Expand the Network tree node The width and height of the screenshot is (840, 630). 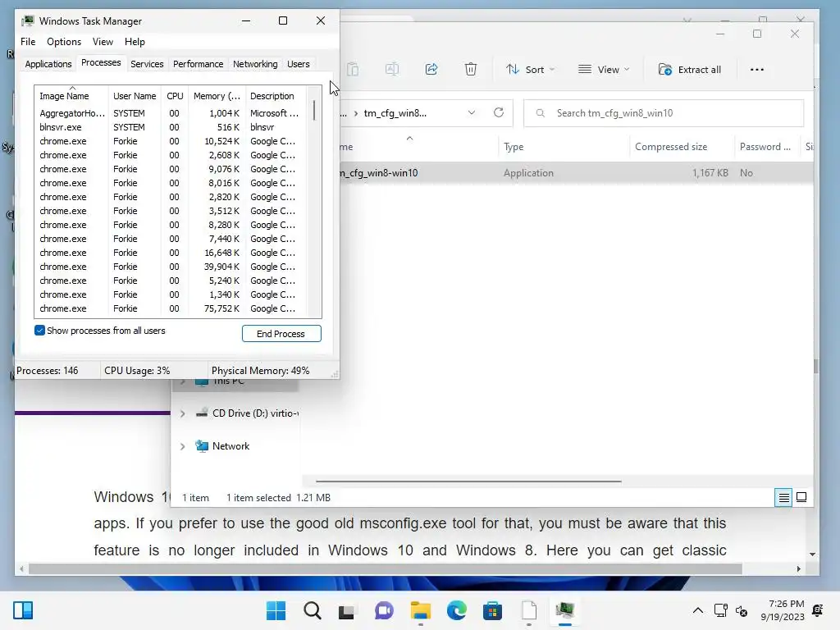(183, 446)
